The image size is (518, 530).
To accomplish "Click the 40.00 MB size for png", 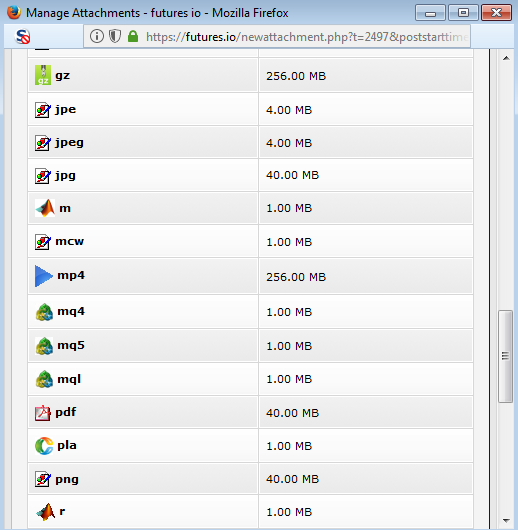I will click(x=292, y=479).
